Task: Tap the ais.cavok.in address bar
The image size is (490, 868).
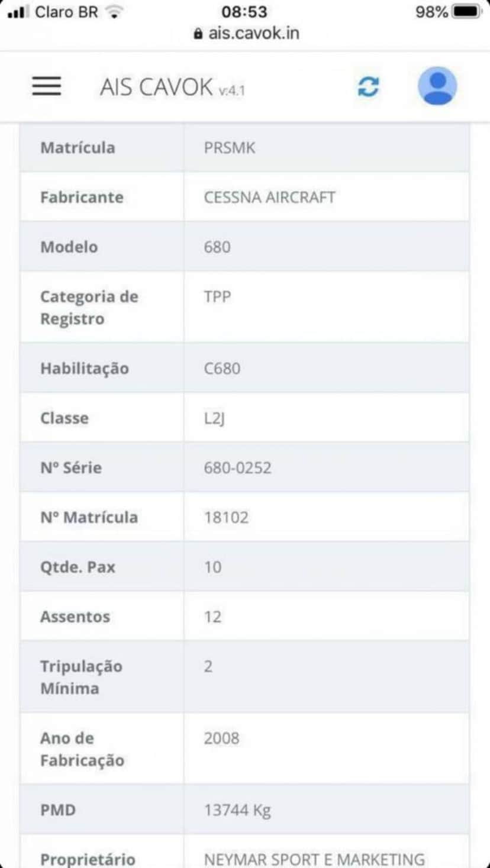Action: pos(246,33)
